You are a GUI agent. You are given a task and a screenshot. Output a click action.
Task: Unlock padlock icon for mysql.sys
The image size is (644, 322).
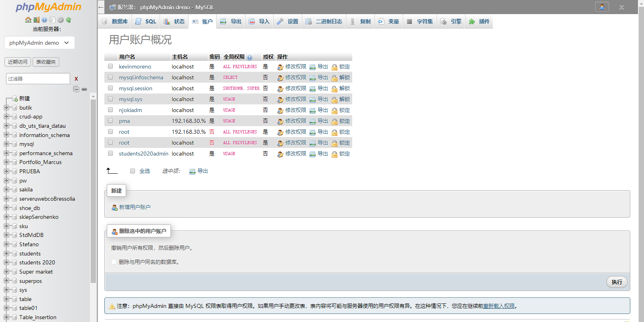pyautogui.click(x=334, y=100)
